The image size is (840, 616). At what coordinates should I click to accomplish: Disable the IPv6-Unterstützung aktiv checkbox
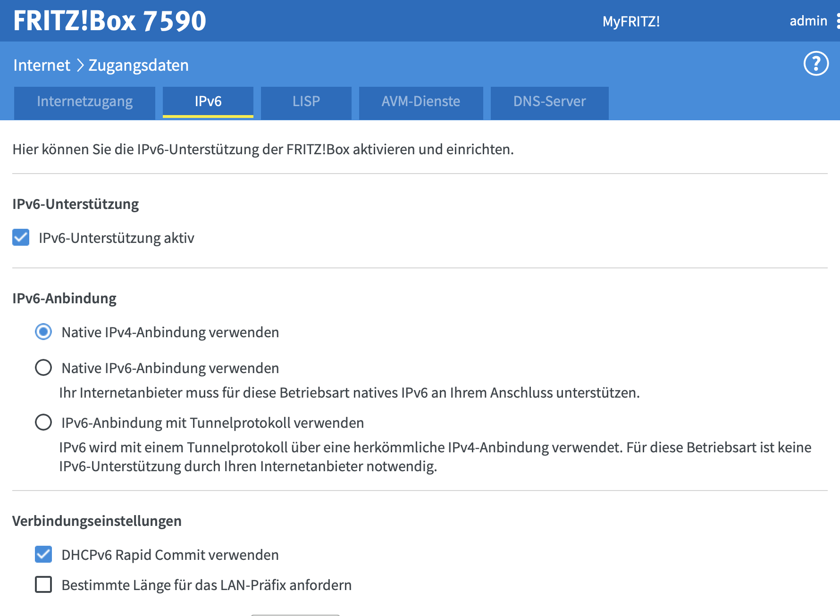21,238
